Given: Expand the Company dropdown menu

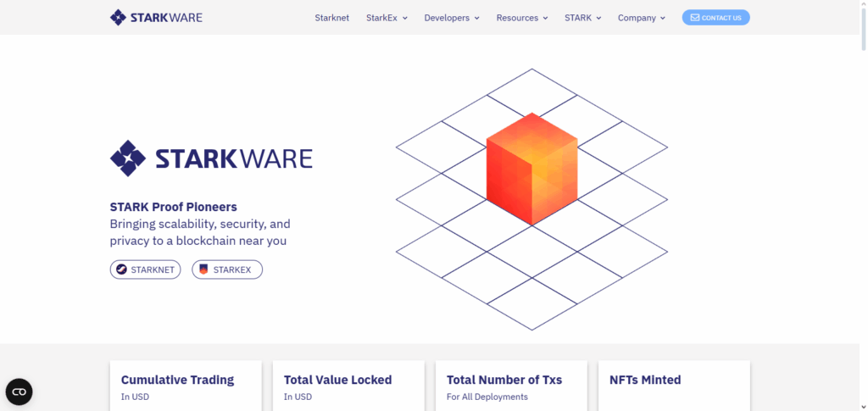Looking at the screenshot, I should 641,18.
